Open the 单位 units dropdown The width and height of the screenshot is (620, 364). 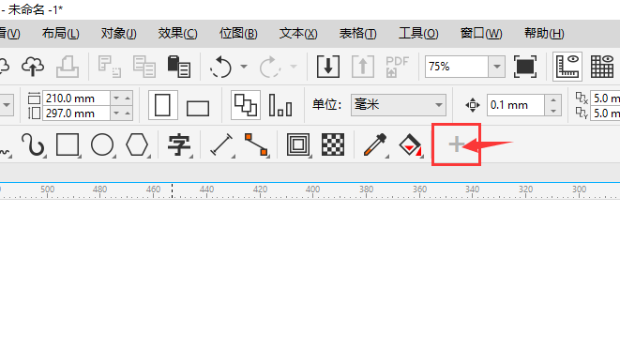[x=399, y=105]
